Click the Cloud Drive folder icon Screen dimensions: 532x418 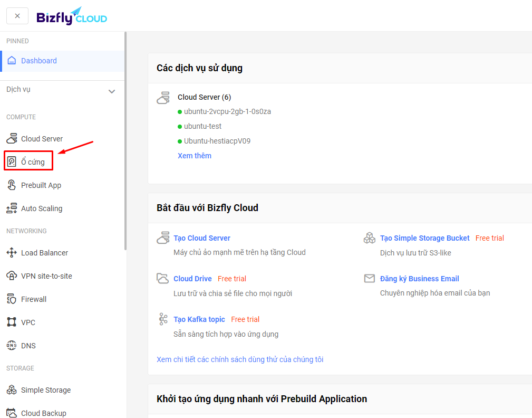click(x=162, y=278)
